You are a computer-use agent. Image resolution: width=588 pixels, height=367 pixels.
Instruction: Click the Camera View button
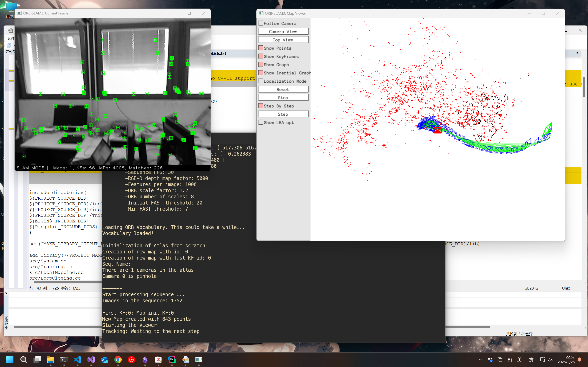click(283, 32)
